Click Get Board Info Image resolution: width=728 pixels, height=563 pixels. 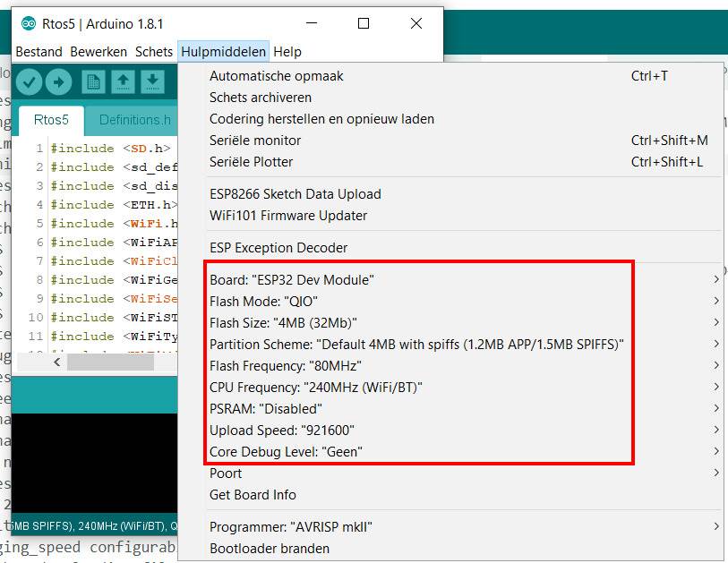(x=253, y=495)
